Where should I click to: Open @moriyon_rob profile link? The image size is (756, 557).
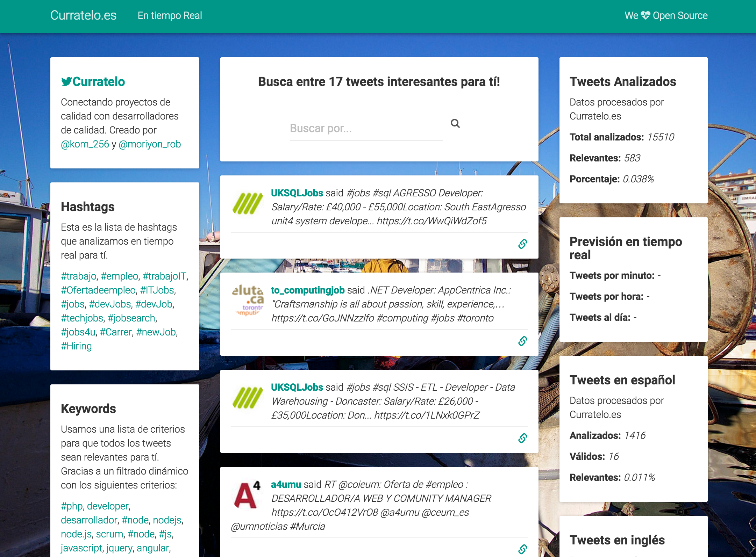click(150, 144)
